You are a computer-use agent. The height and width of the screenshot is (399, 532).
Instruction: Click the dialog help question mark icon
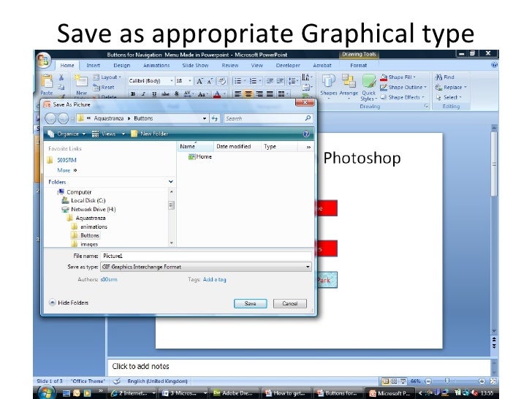click(306, 134)
